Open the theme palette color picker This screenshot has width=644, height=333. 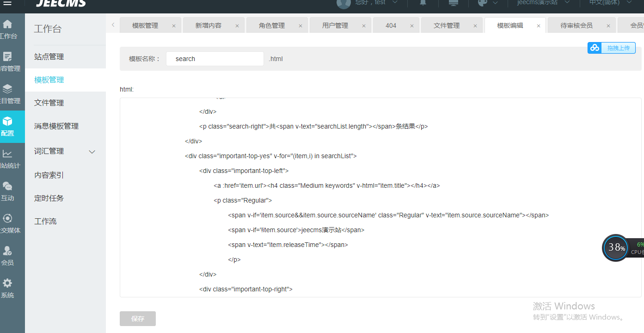point(483,3)
